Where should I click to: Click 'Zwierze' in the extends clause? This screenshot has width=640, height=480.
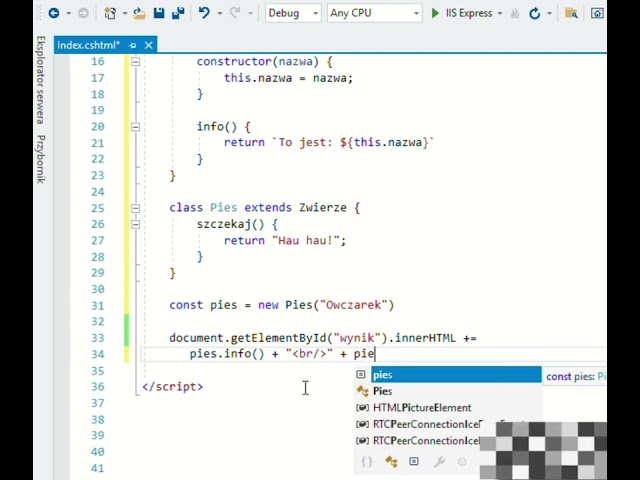coord(323,208)
